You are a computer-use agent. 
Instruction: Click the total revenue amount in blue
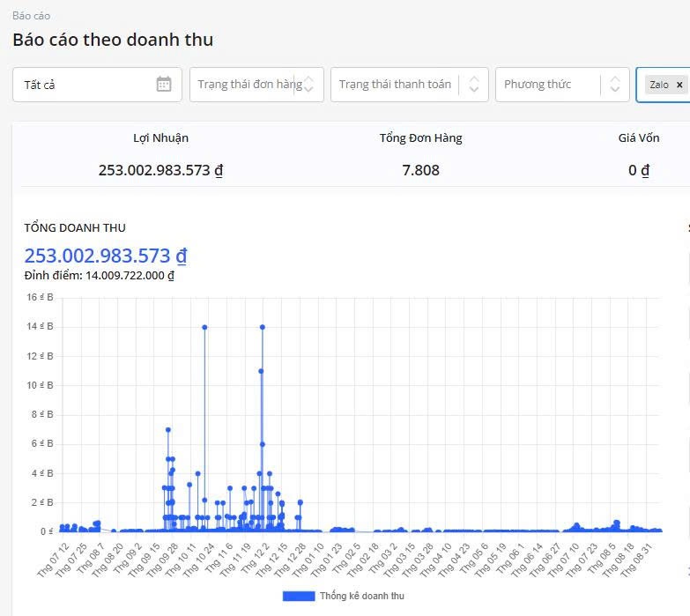point(105,256)
